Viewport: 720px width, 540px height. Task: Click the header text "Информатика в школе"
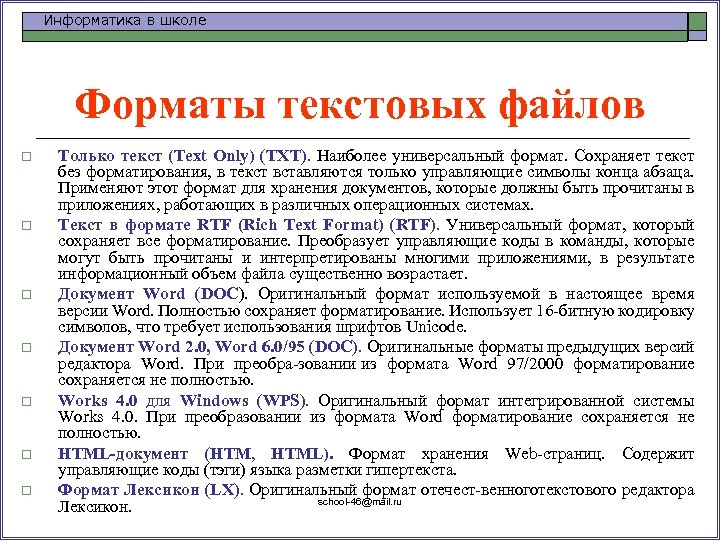pyautogui.click(x=125, y=21)
